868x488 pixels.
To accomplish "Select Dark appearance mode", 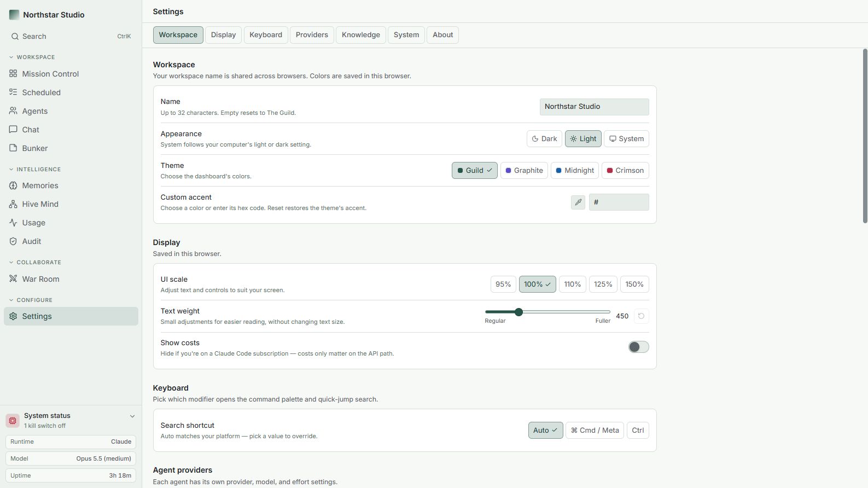I will click(545, 139).
